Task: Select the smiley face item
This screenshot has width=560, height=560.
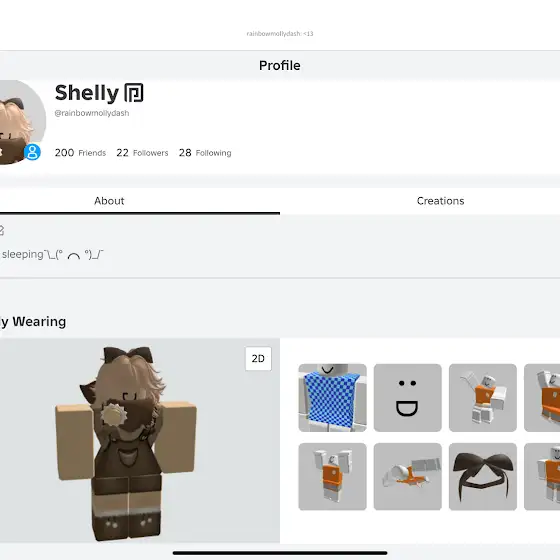Action: (408, 398)
